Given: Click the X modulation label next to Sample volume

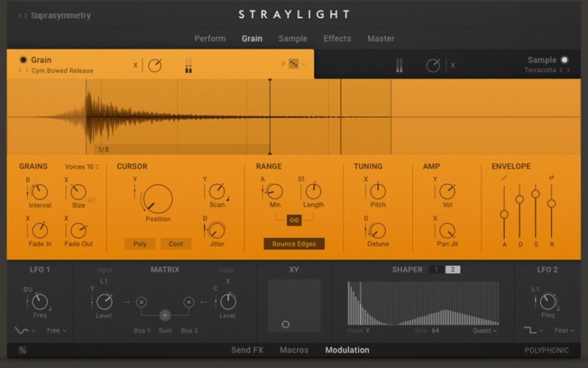Looking at the screenshot, I should tap(453, 66).
